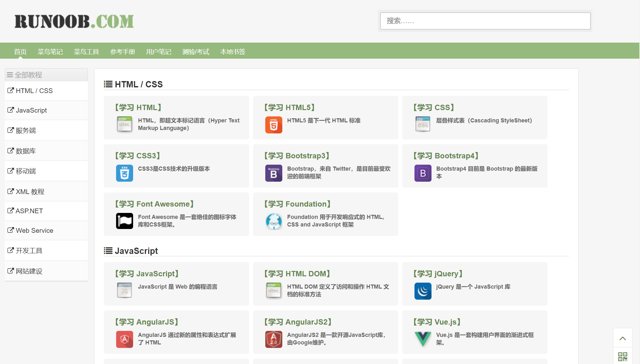The image size is (640, 364).
Task: Click the AngularJS red shield icon
Action: click(x=124, y=339)
